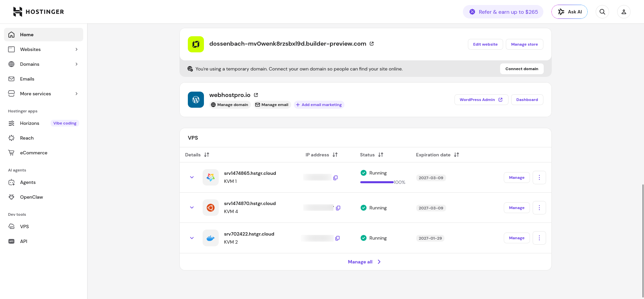This screenshot has width=644, height=299.
Task: Open Websites sidebar item
Action: click(44, 49)
